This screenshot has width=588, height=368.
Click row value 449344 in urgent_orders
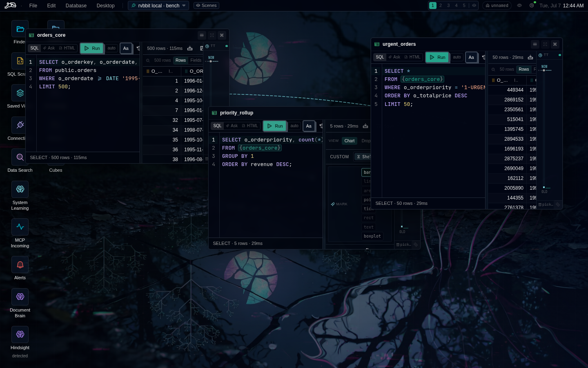[x=515, y=90]
